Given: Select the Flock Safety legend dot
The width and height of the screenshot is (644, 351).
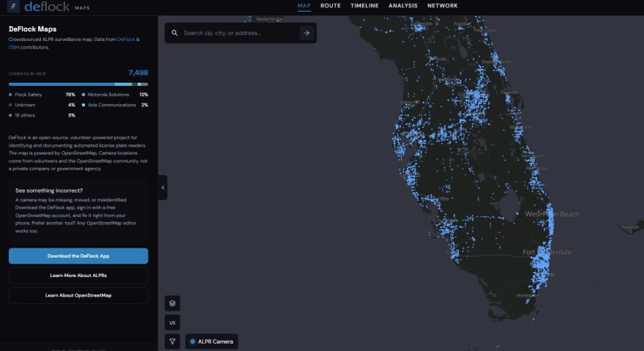Looking at the screenshot, I should pyautogui.click(x=10, y=95).
